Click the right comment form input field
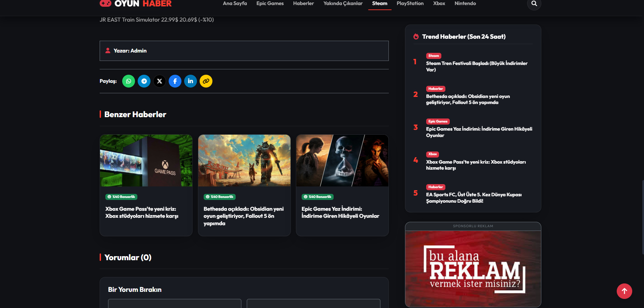Screen dimensions: 644x308 pos(313,303)
